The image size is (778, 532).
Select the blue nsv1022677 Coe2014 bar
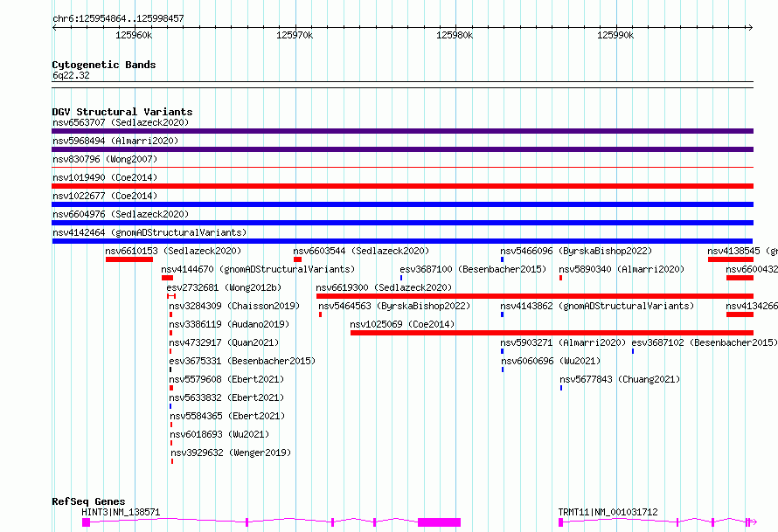pyautogui.click(x=402, y=204)
